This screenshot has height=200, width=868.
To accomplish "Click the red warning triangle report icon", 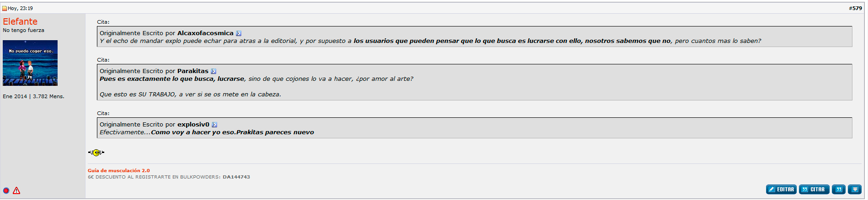I will pyautogui.click(x=16, y=191).
